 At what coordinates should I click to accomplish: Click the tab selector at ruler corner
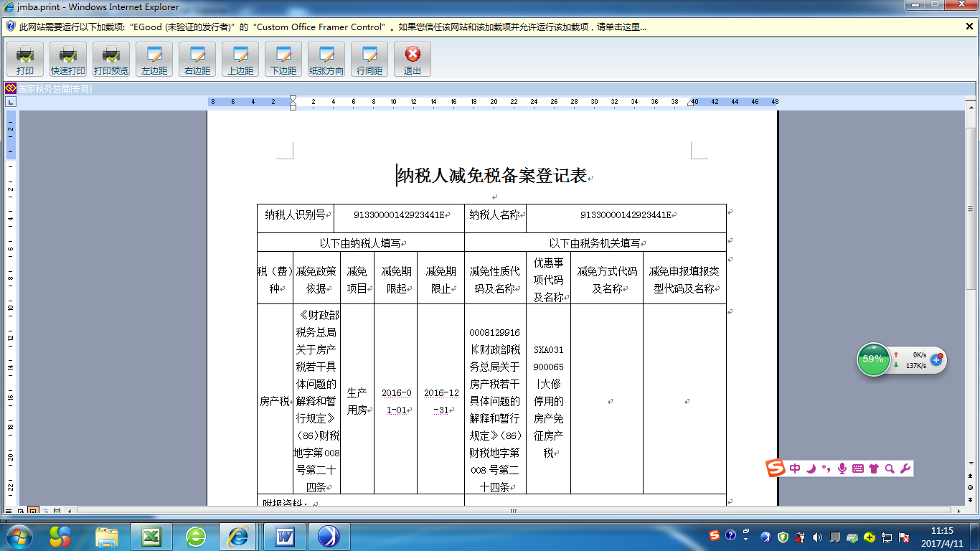click(x=10, y=102)
